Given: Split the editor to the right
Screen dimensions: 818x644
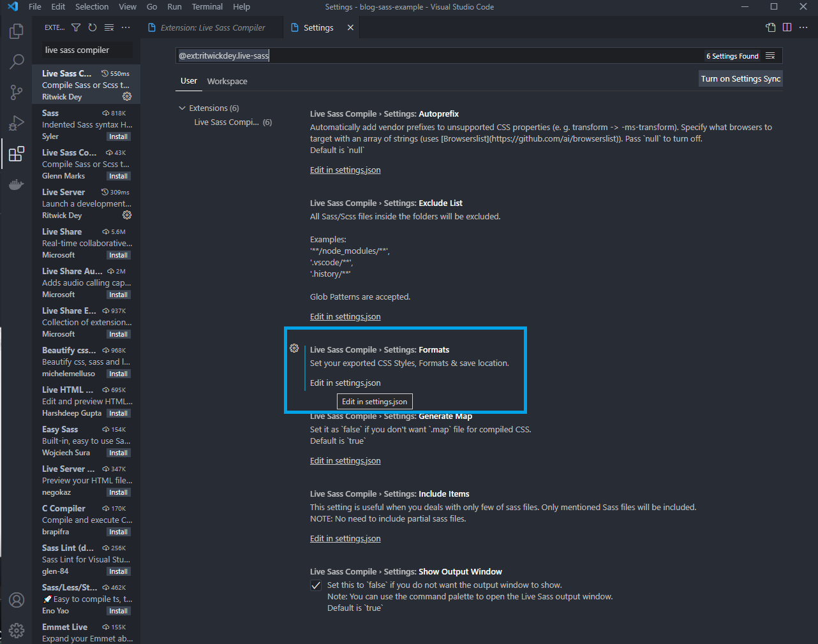Looking at the screenshot, I should click(787, 27).
